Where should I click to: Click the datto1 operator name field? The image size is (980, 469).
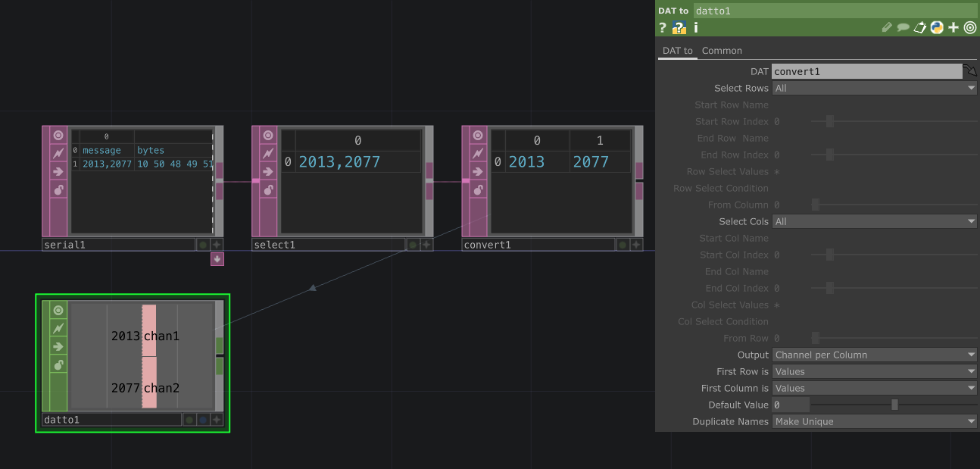click(111, 420)
